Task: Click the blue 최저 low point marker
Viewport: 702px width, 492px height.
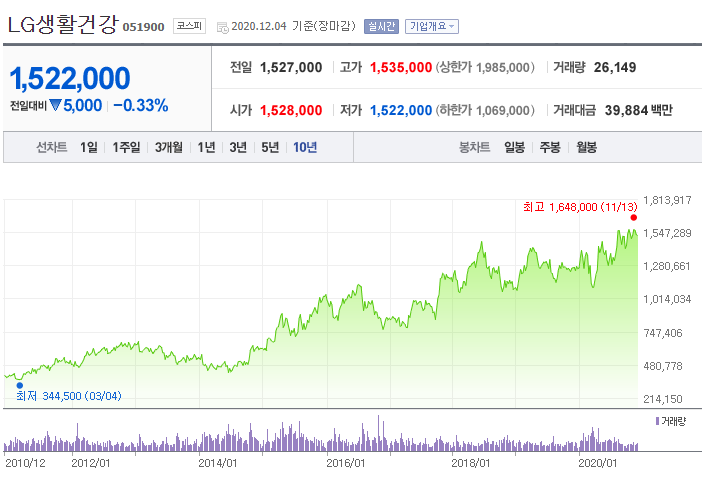Action: pos(20,385)
